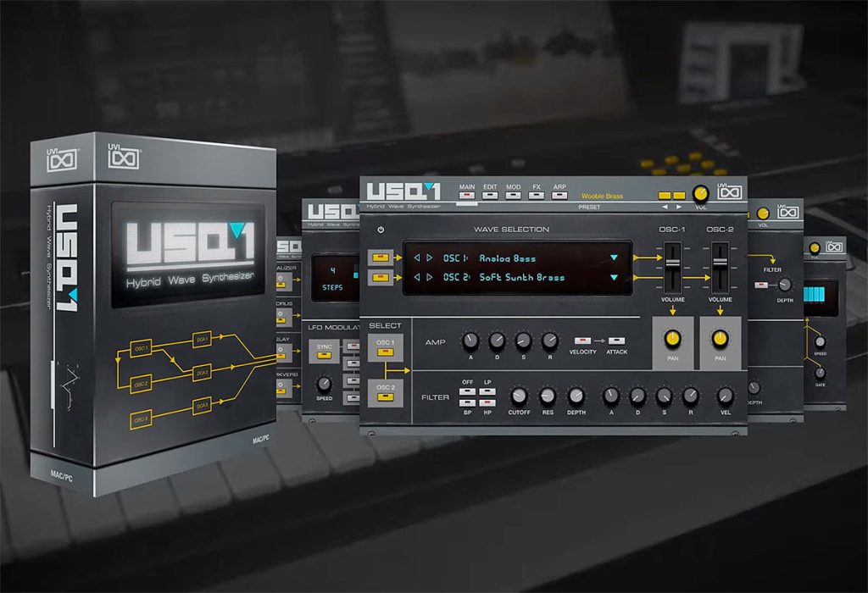Click the power icon beside Wave Selection
Viewport: 868px width, 593px height.
pyautogui.click(x=381, y=230)
